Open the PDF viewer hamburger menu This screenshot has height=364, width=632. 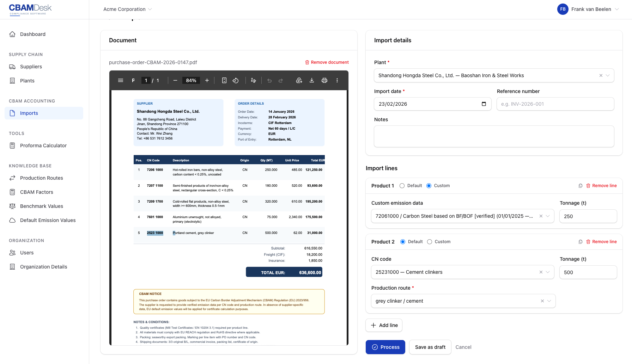point(120,80)
